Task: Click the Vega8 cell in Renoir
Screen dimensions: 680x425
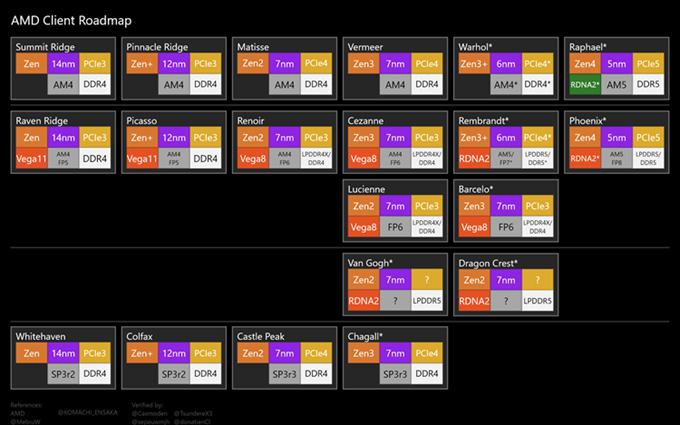Action: [253, 158]
